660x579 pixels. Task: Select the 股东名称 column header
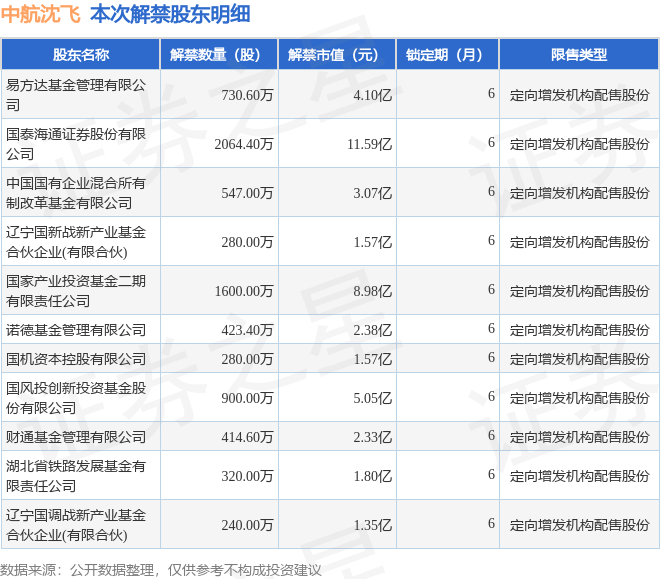click(x=81, y=55)
